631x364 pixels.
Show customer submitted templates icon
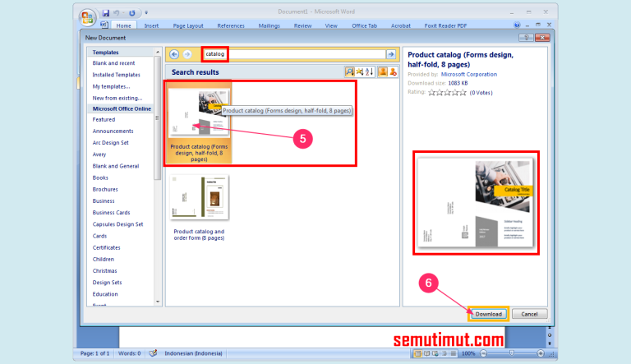pyautogui.click(x=383, y=71)
